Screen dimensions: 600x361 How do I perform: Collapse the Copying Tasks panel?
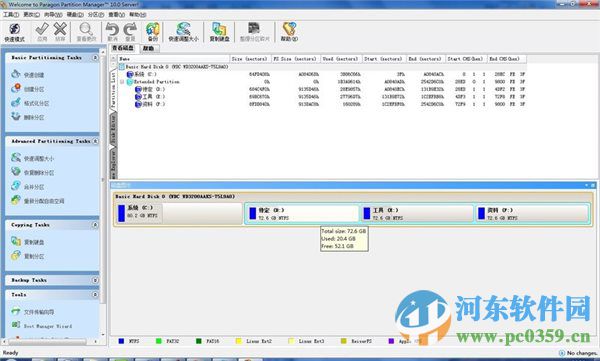pyautogui.click(x=95, y=225)
